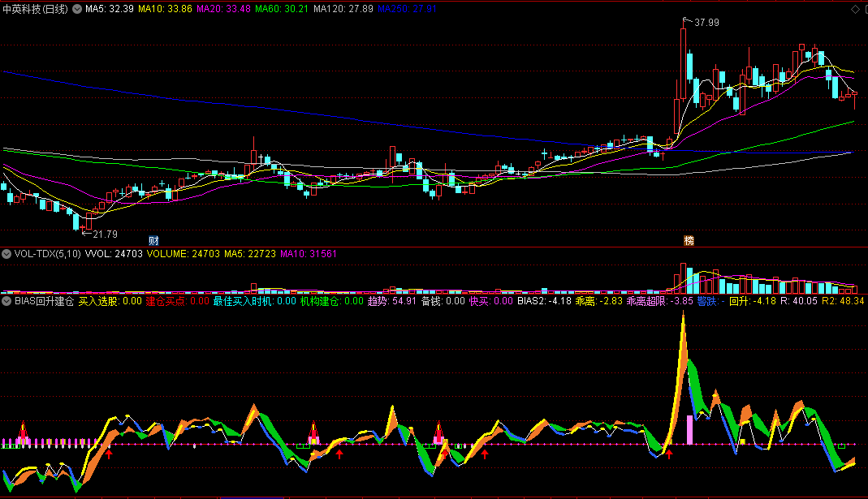Click the 中英科技(日线) stock title
Viewport: 868px width, 499px height.
pyautogui.click(x=36, y=9)
